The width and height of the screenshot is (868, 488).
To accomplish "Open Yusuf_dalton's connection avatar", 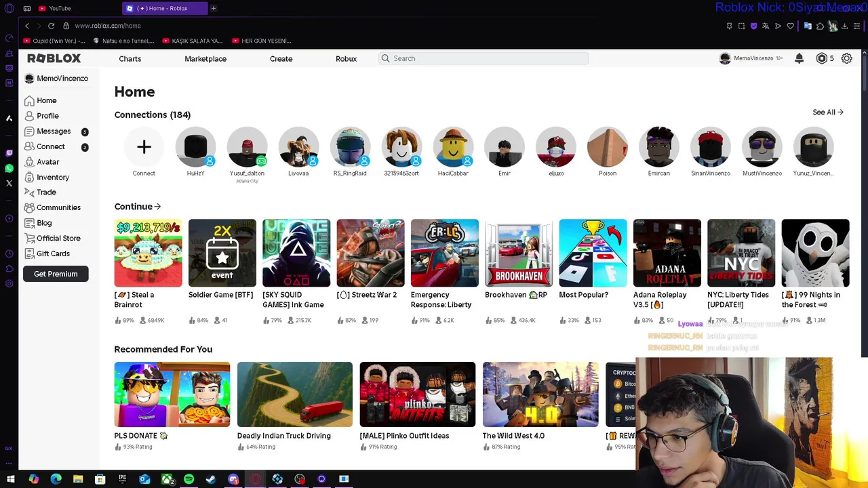I will pyautogui.click(x=247, y=147).
